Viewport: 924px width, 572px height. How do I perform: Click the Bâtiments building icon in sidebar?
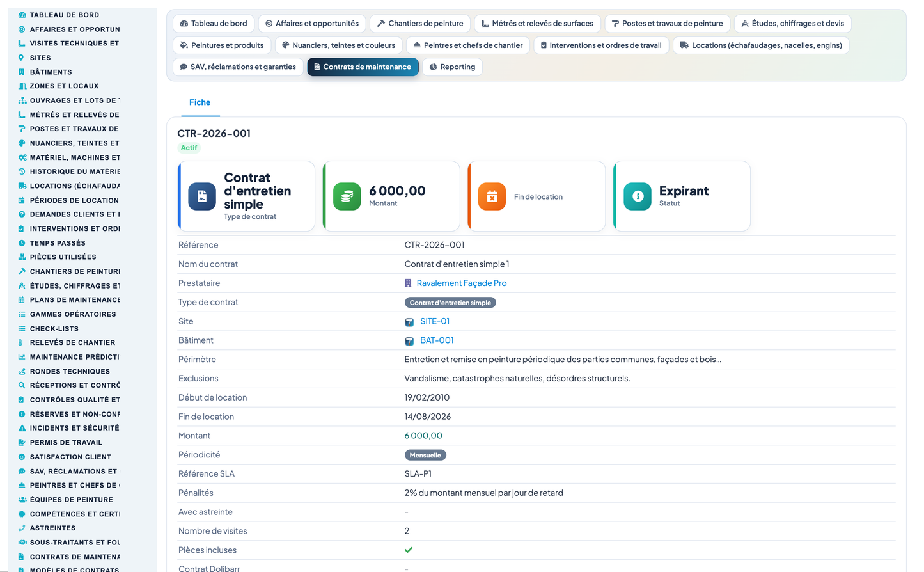click(22, 72)
